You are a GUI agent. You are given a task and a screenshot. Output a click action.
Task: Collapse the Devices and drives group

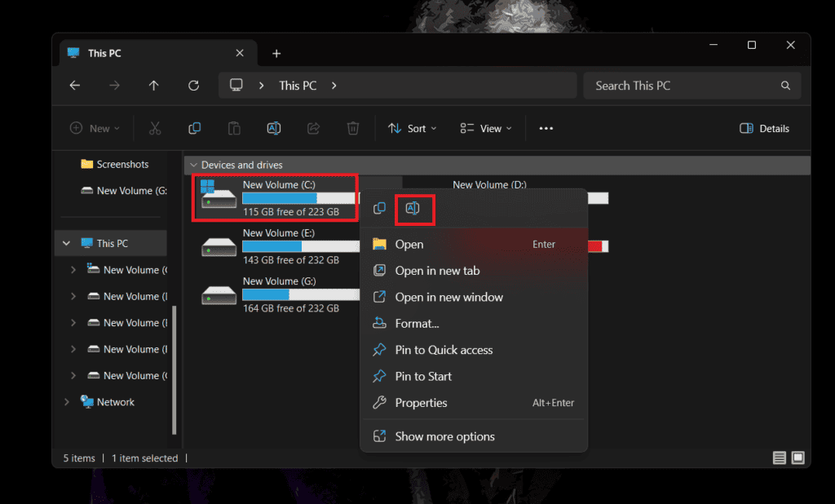click(x=192, y=165)
